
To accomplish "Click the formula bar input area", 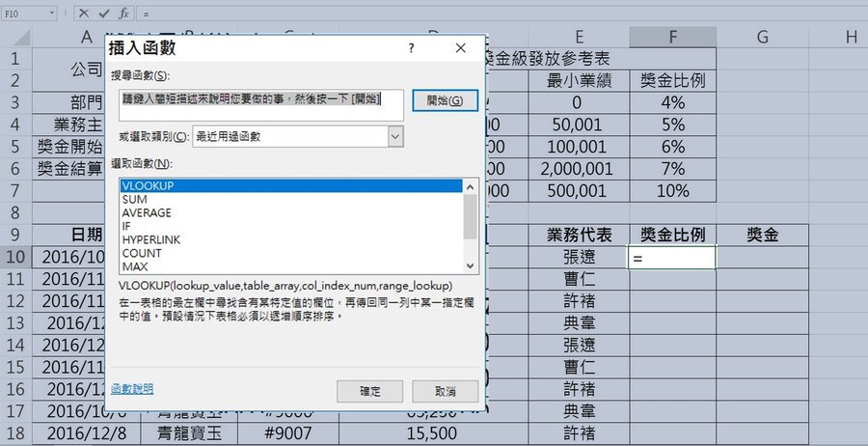I will tap(501, 14).
